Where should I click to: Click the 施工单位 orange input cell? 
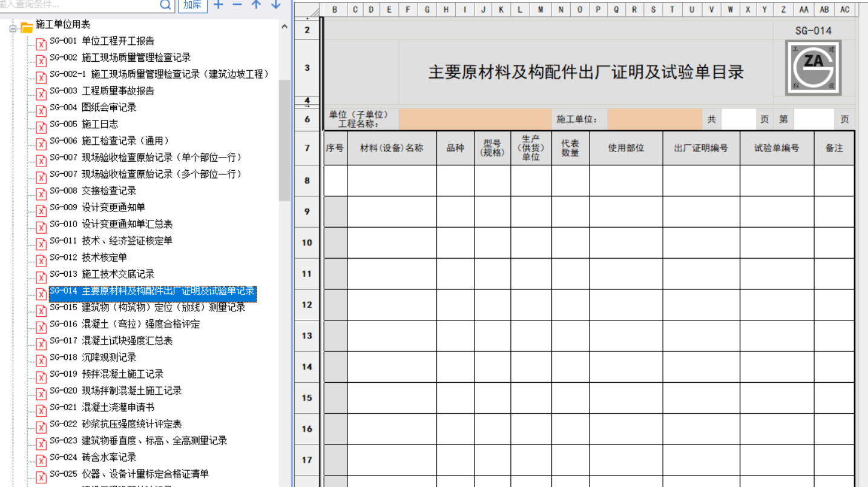click(x=654, y=120)
